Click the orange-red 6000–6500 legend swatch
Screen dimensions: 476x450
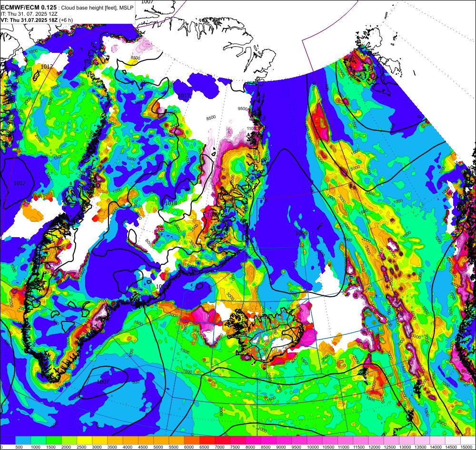(192, 440)
